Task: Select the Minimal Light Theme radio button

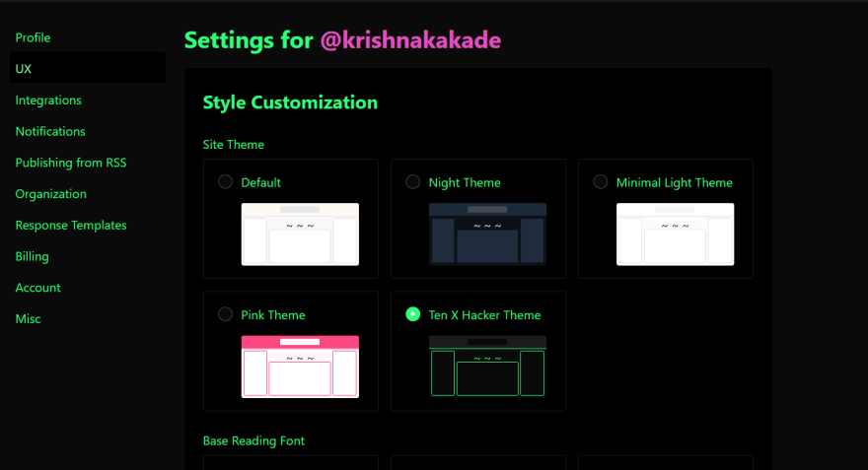Action: (601, 182)
